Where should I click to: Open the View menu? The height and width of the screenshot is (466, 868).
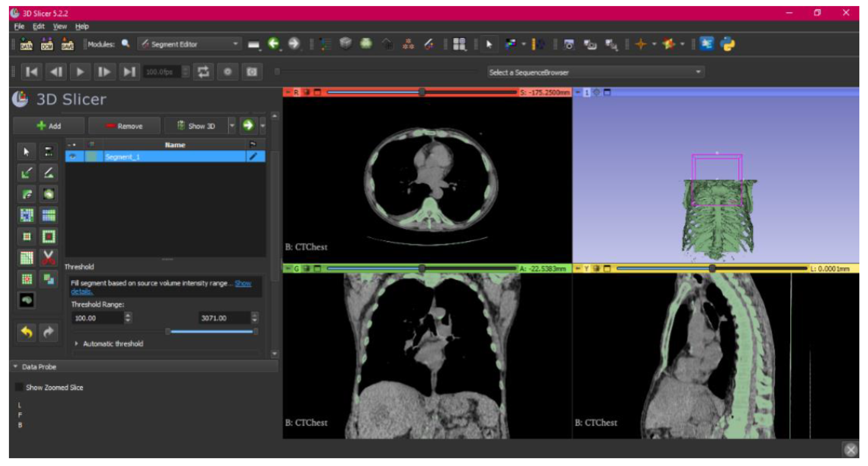click(60, 27)
